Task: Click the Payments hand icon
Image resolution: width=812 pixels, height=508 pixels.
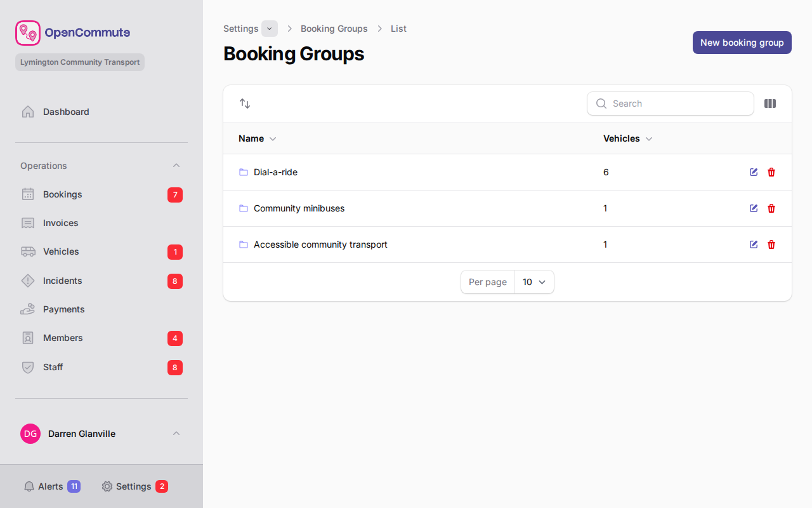Action: point(28,309)
